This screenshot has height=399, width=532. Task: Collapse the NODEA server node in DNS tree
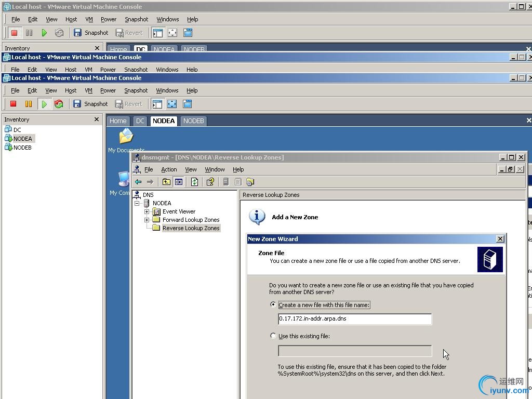point(137,203)
